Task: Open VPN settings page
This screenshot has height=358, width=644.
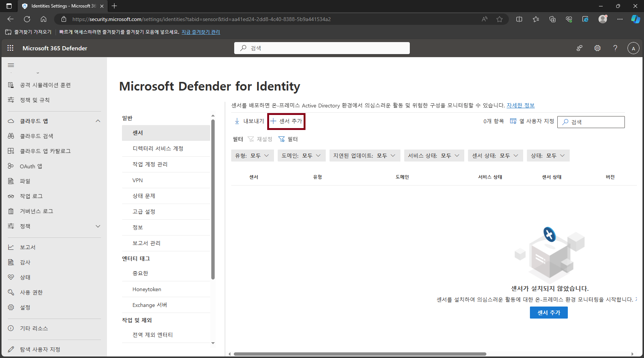Action: [166, 180]
